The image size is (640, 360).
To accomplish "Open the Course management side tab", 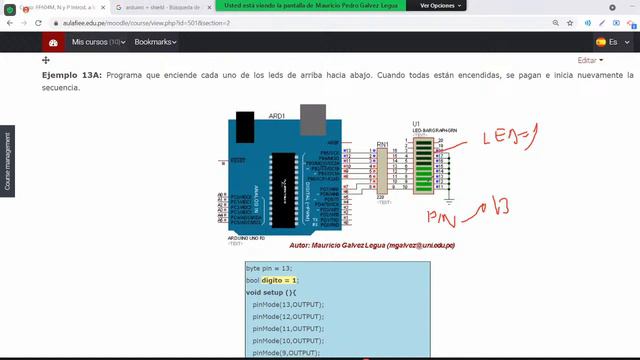I will pos(7,161).
